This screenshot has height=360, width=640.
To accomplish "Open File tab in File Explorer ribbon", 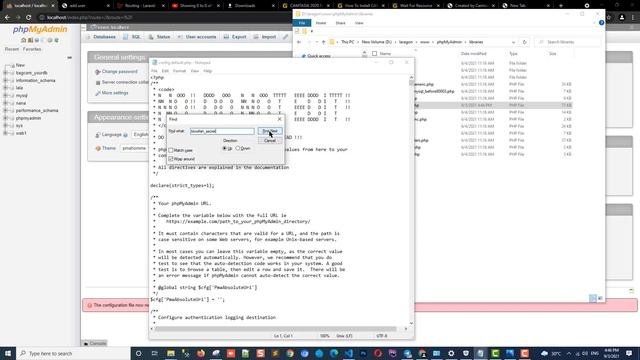I will (302, 23).
